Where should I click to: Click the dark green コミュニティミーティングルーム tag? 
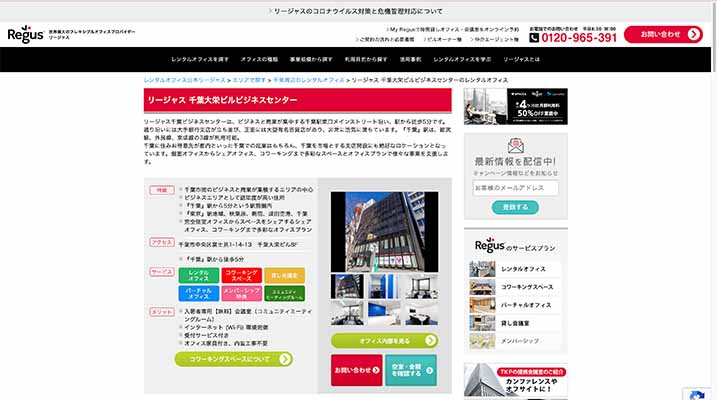[x=284, y=293]
